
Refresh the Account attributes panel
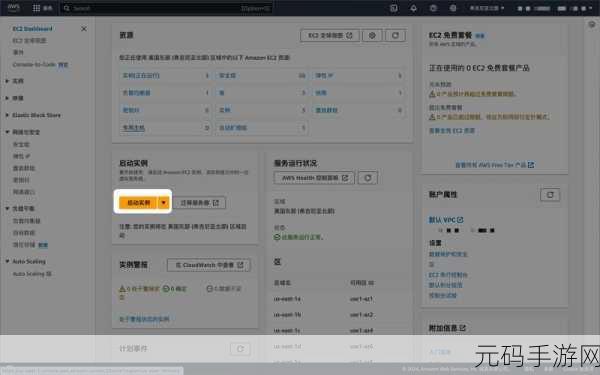[x=550, y=195]
